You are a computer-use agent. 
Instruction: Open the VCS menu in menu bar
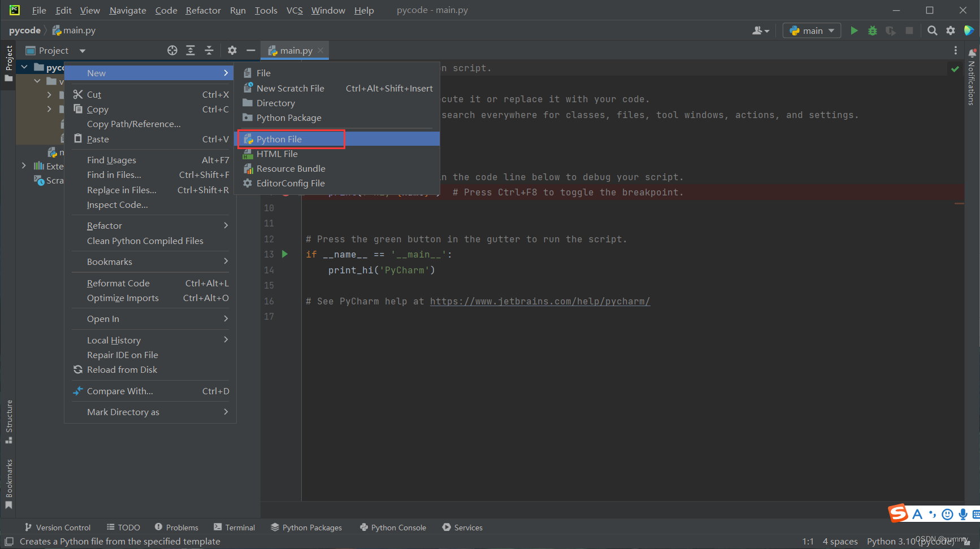tap(294, 10)
